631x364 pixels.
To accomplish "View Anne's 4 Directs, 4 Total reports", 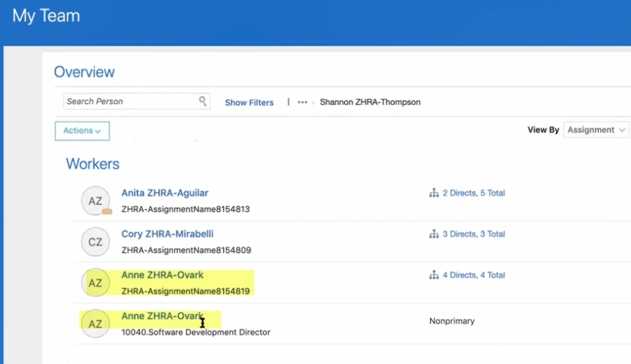I will point(473,275).
